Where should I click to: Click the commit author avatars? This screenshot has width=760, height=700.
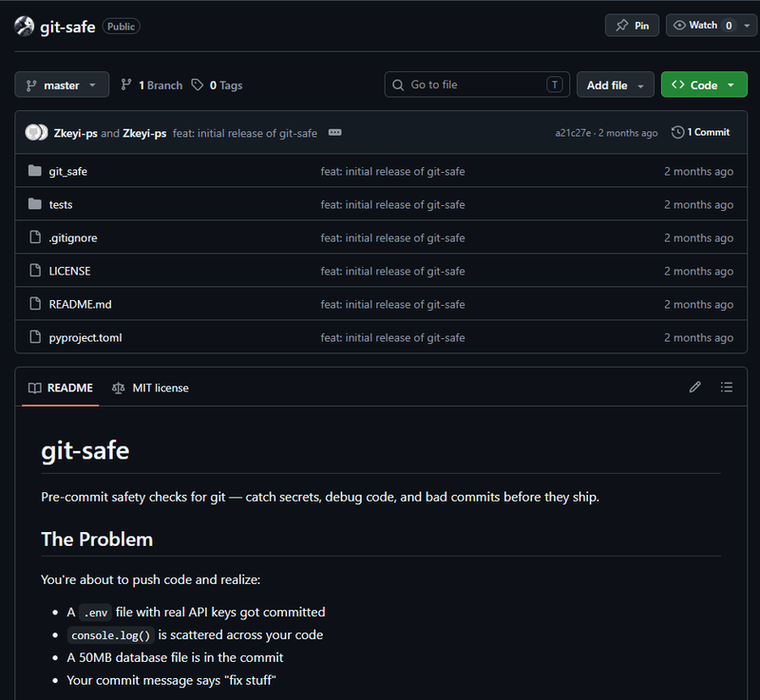[x=36, y=132]
